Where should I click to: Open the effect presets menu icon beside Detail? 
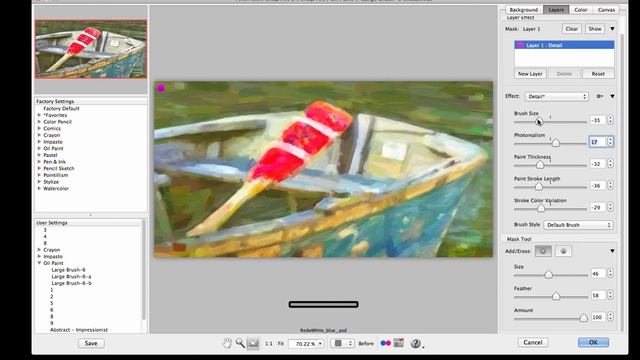(600, 96)
